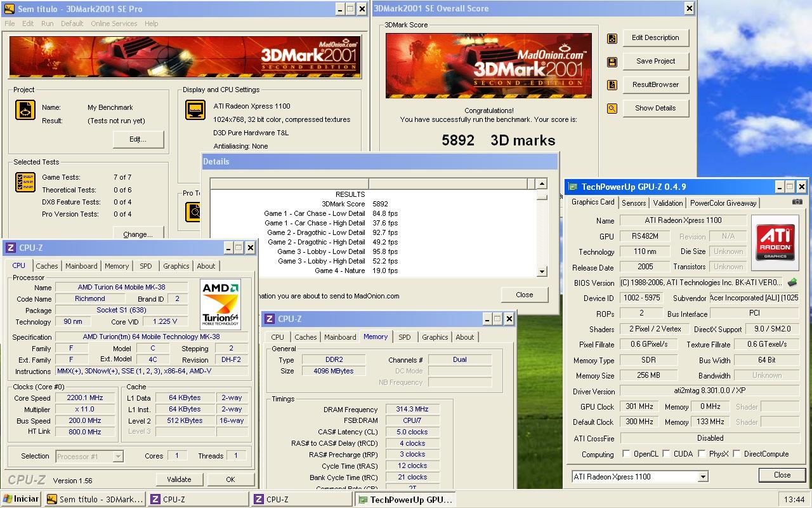The width and height of the screenshot is (812, 508).
Task: Click the floppy icon beside Save Project
Action: click(x=612, y=62)
